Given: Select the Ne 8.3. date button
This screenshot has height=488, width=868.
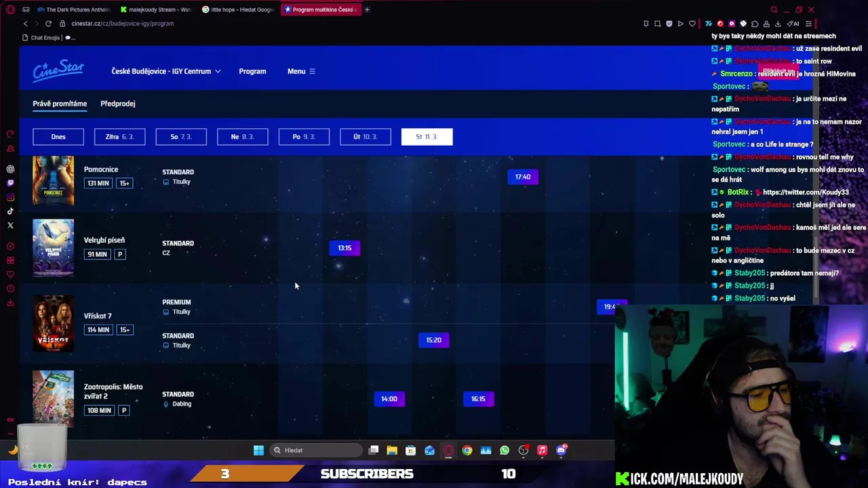Looking at the screenshot, I should [x=243, y=137].
